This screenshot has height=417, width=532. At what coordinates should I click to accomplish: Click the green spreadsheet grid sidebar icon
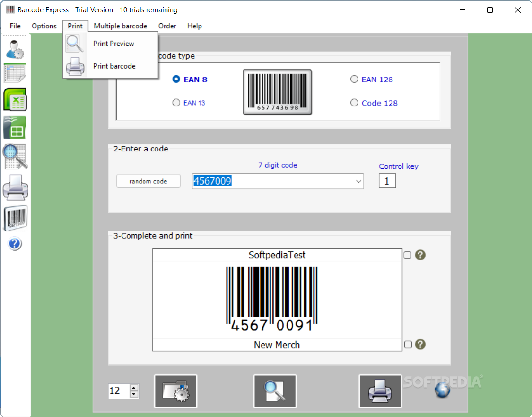click(15, 127)
